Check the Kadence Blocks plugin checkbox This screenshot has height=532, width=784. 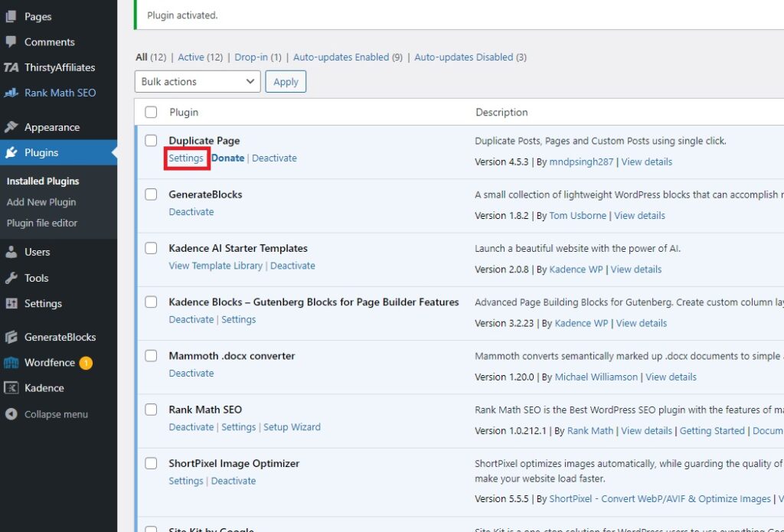coord(151,302)
